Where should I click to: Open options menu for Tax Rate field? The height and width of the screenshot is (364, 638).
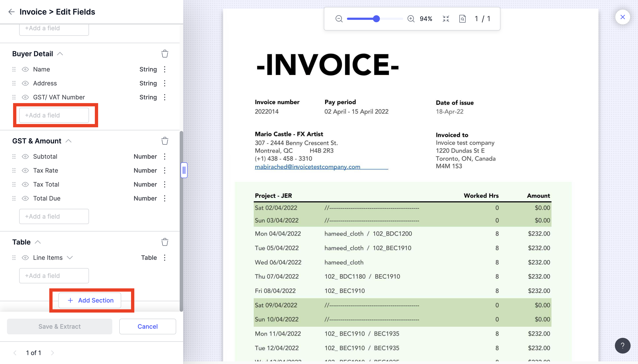[x=165, y=170]
